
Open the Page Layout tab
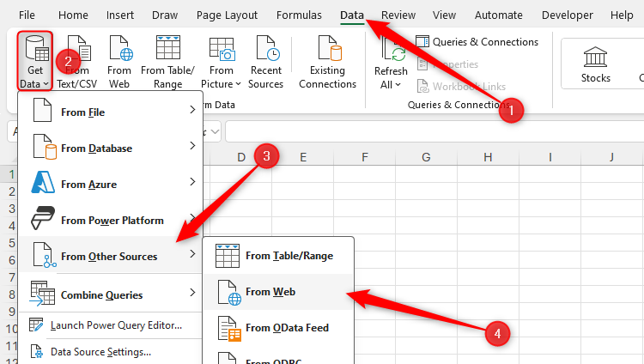tap(227, 15)
